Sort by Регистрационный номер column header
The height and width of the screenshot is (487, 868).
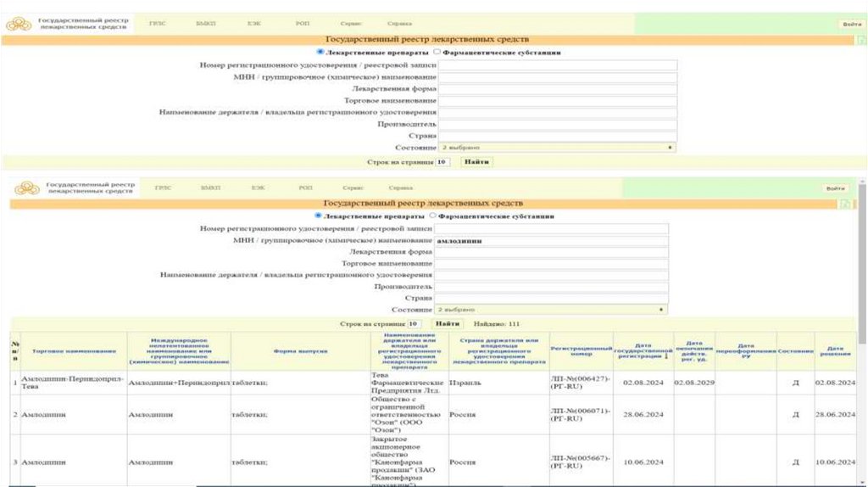[581, 351]
